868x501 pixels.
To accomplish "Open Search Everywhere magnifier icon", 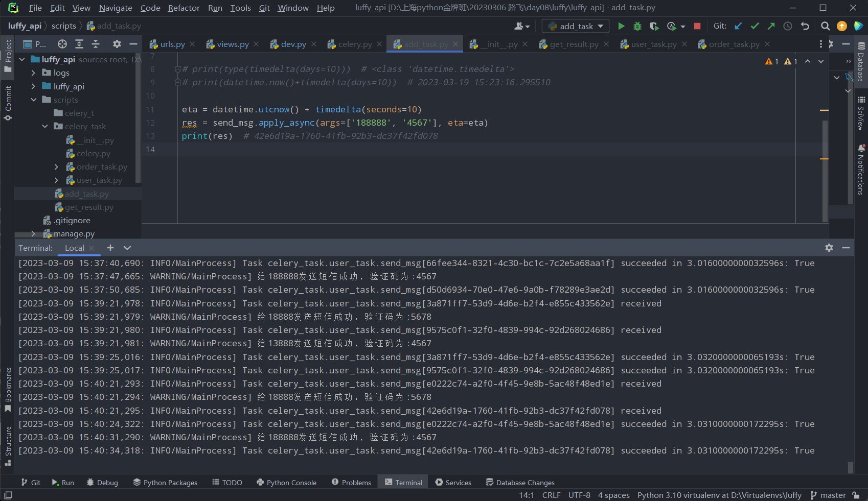I will (825, 26).
